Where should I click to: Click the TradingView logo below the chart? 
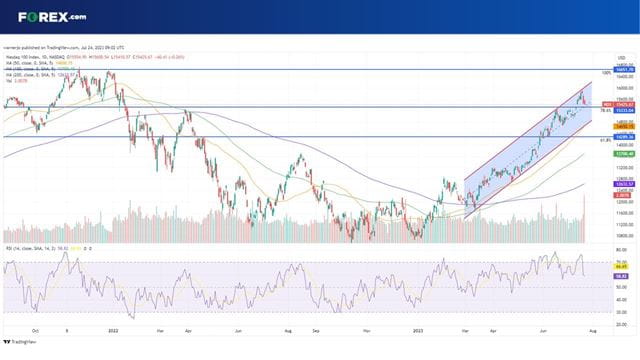pyautogui.click(x=20, y=342)
